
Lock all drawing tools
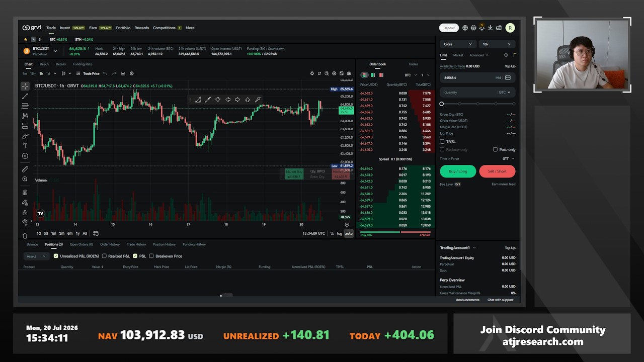(x=25, y=213)
